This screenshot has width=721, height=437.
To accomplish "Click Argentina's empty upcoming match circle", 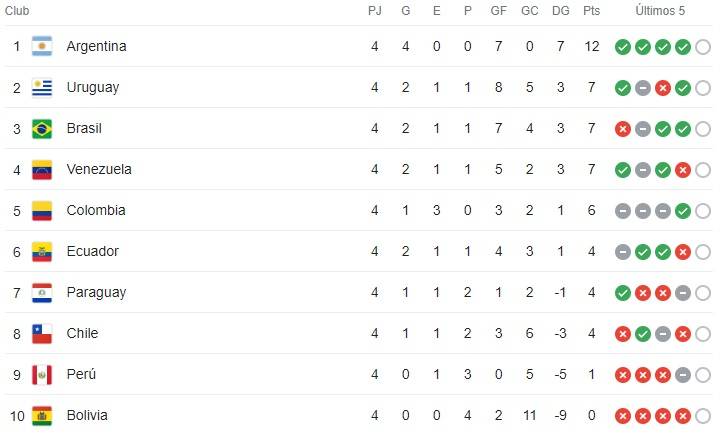I will point(703,46).
